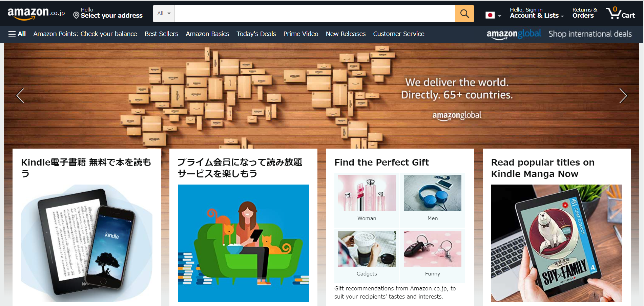Open the Japan flag language selector
Viewport: 644px width, 306px height.
pyautogui.click(x=493, y=15)
